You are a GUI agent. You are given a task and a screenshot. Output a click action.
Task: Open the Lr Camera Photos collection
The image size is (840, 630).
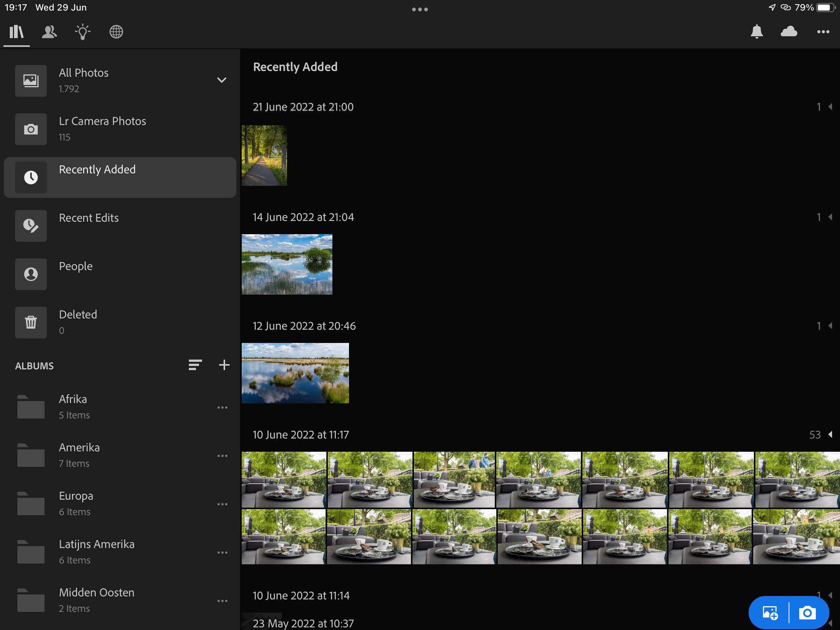[102, 129]
